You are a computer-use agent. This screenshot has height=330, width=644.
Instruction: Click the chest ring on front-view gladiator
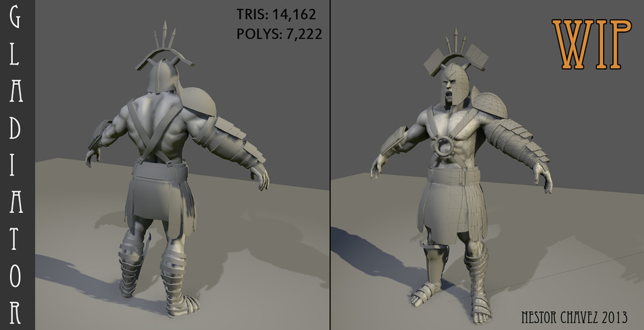point(445,147)
